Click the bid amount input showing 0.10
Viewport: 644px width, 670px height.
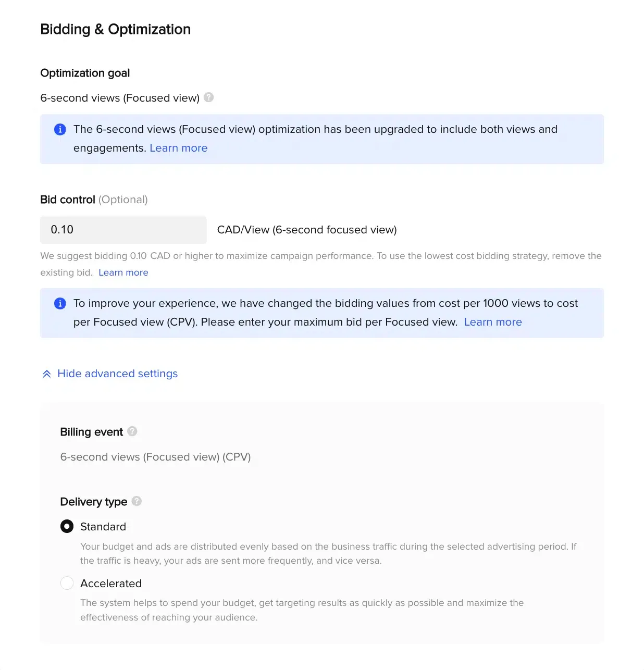tap(123, 230)
